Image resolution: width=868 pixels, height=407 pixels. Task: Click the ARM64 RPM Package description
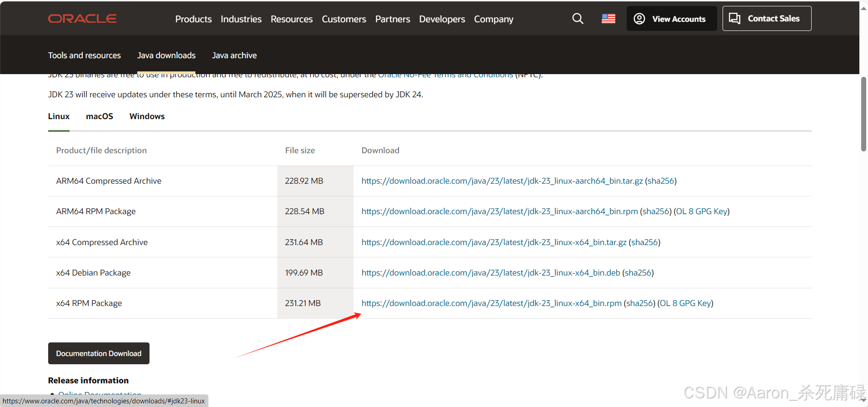pos(96,211)
